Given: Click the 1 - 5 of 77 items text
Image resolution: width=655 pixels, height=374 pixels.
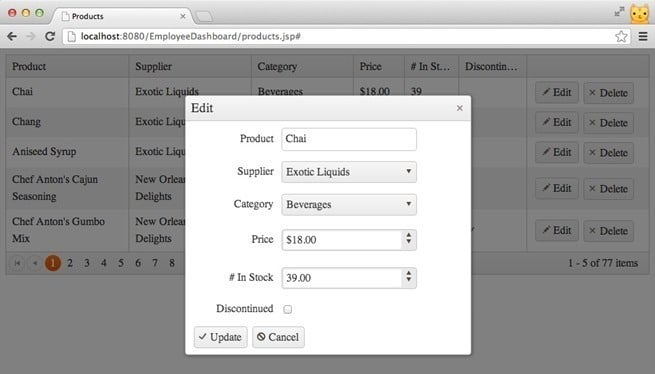Looking at the screenshot, I should coord(603,263).
